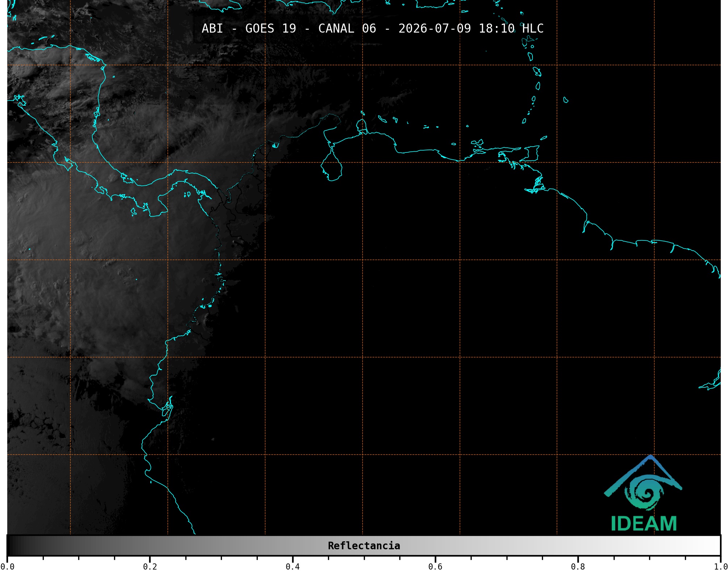This screenshot has width=728, height=571.
Task: Click the reflectance grayscale colorbar
Action: pyautogui.click(x=364, y=546)
